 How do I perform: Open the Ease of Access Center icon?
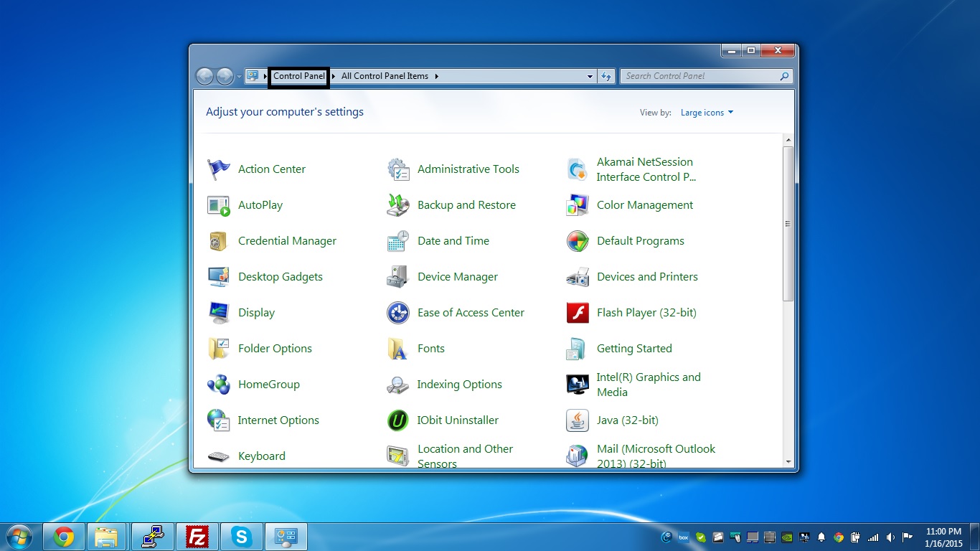397,313
